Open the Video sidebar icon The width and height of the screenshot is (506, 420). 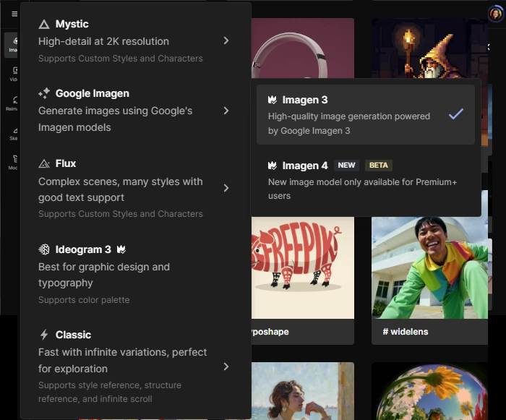(x=14, y=74)
